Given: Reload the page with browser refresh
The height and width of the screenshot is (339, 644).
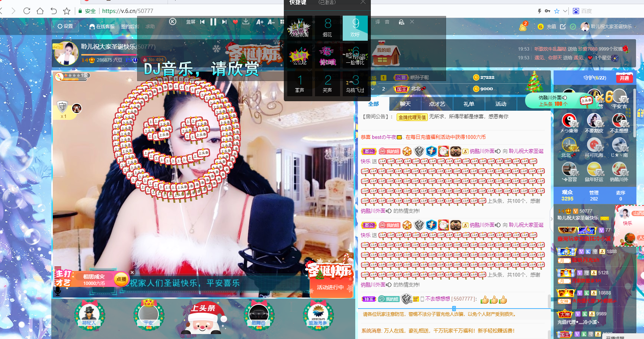Looking at the screenshot, I should click(27, 11).
